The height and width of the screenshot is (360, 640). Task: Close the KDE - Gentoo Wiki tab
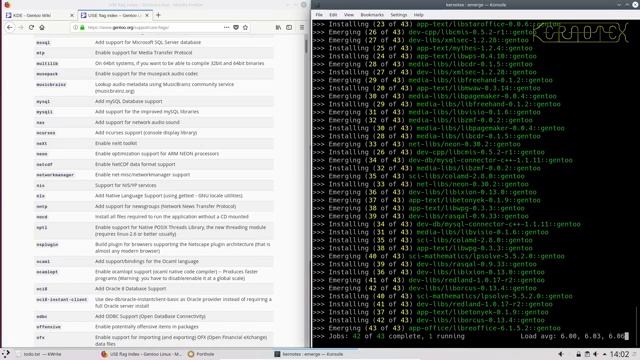(x=72, y=15)
